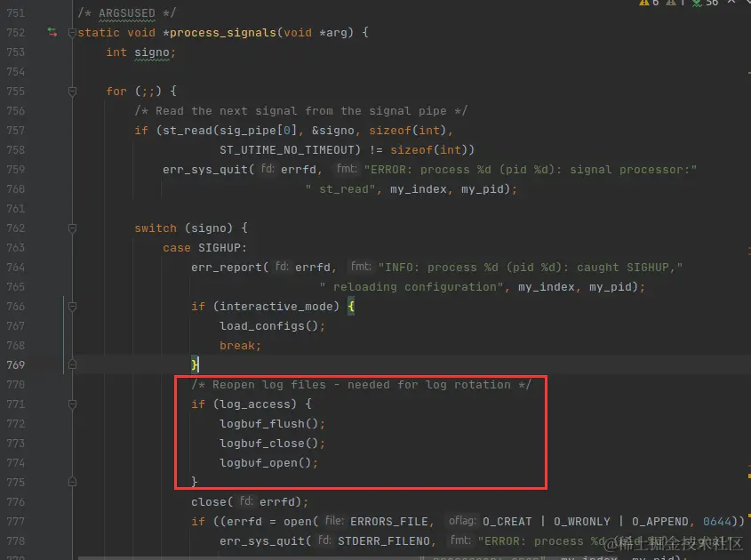Click ST_UTIME_NO_TIMEOUT constant
This screenshot has width=751, height=560.
[287, 150]
